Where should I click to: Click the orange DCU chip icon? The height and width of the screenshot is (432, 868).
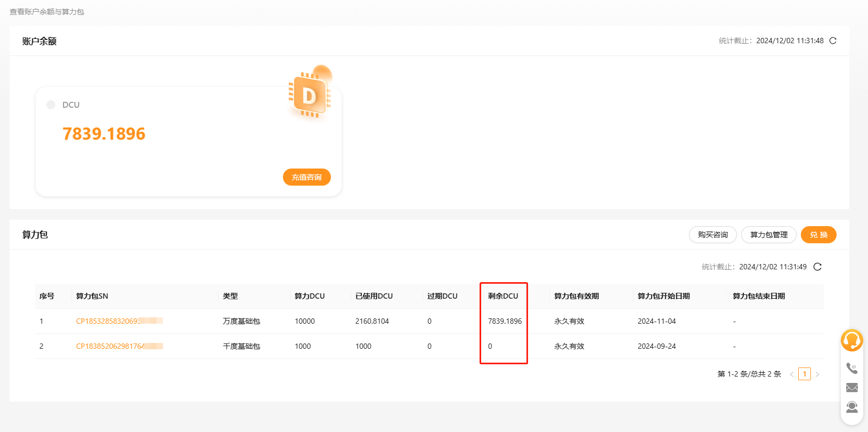[310, 94]
